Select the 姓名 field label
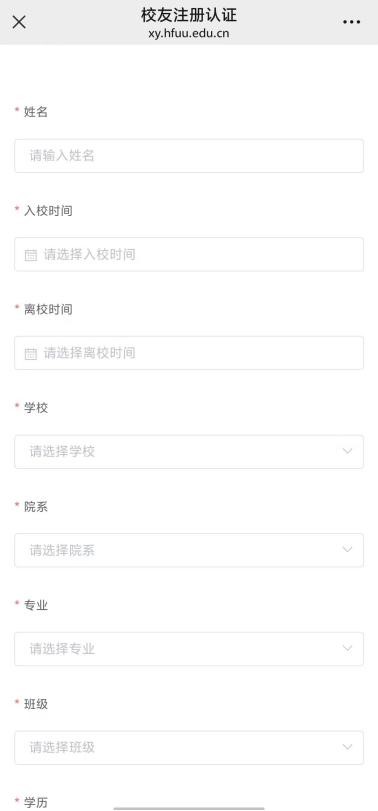Image resolution: width=378 pixels, height=811 pixels. (36, 112)
